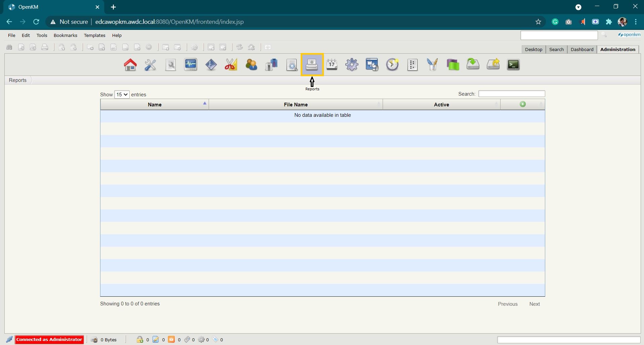The width and height of the screenshot is (644, 345).
Task: Reload the browser page
Action: (x=36, y=22)
